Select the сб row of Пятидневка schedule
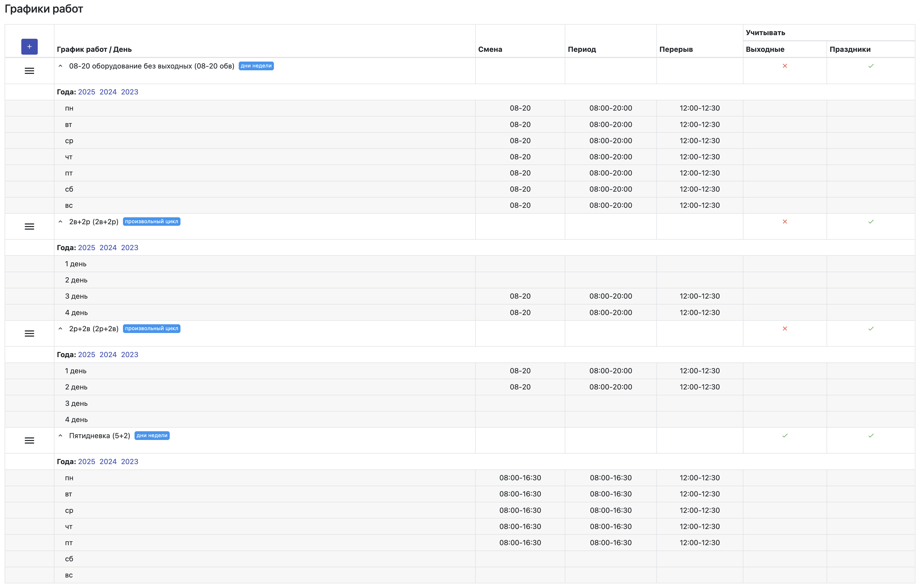Viewport: 919px width, 588px height. coord(69,559)
